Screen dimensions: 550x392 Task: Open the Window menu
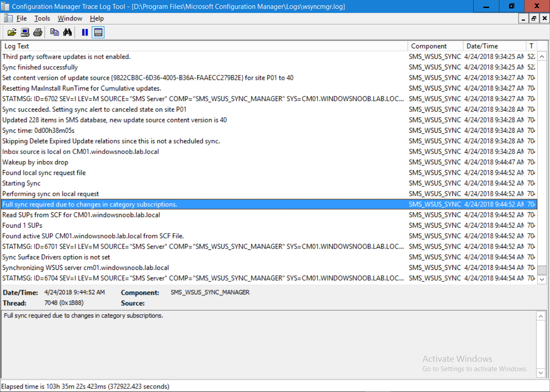(70, 18)
